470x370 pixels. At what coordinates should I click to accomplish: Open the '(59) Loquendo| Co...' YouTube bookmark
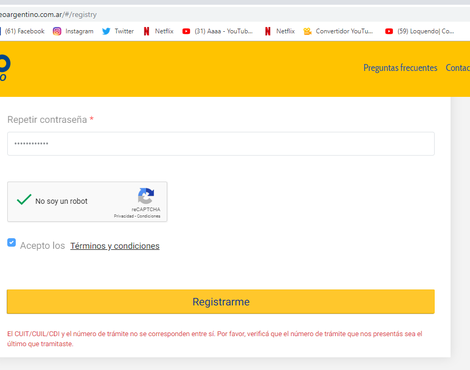tap(419, 31)
